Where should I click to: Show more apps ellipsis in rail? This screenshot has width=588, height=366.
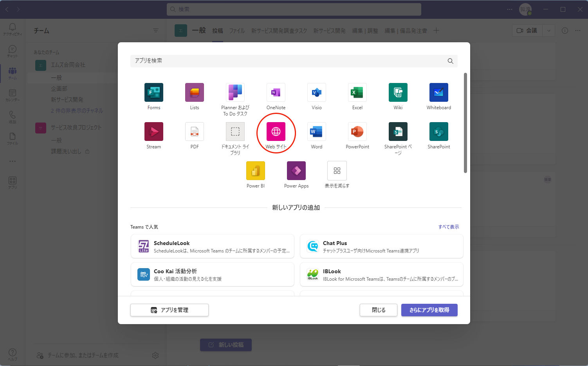[13, 161]
